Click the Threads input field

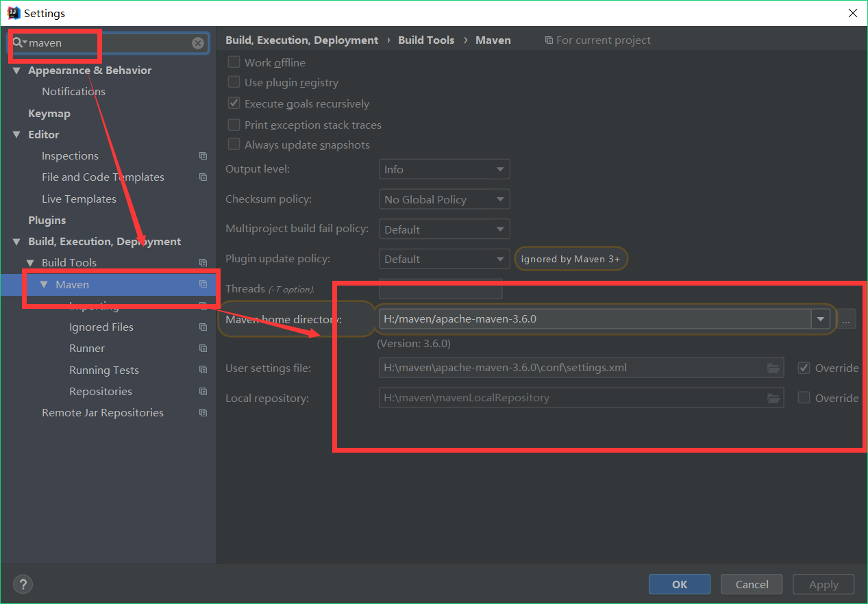coord(441,288)
